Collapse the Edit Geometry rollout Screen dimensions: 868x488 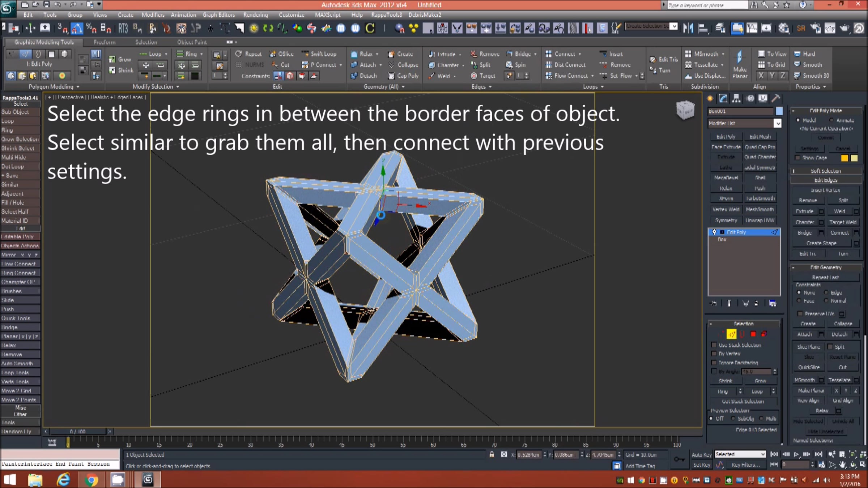click(826, 267)
